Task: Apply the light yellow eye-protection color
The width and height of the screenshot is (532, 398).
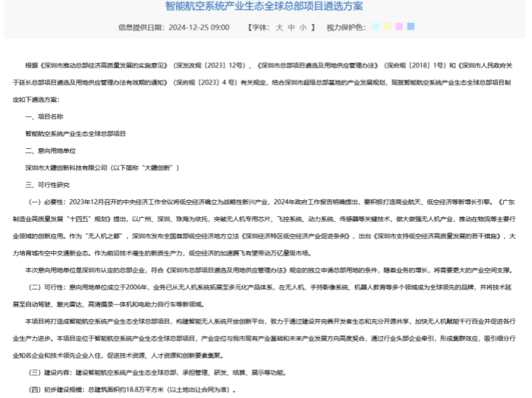Action: tap(387, 27)
